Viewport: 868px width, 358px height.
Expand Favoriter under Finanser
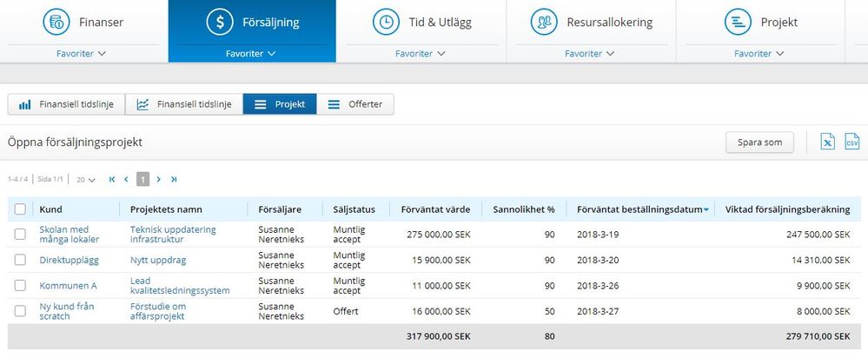(x=81, y=54)
